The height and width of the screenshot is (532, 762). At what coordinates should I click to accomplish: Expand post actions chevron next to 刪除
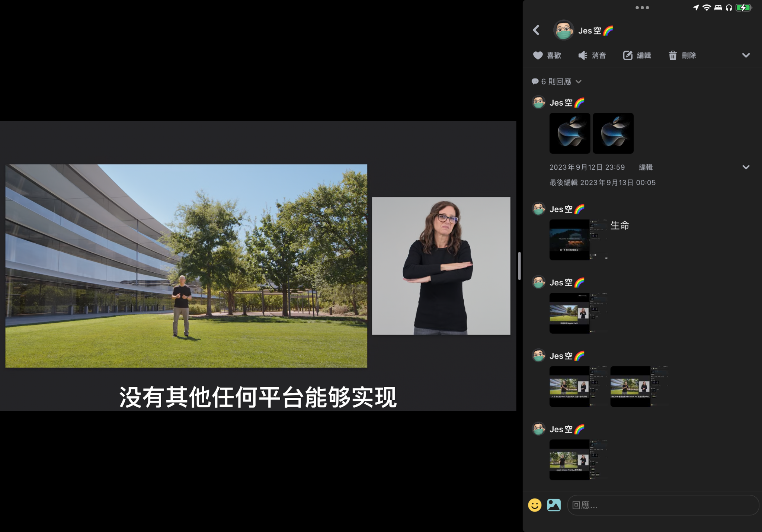746,55
